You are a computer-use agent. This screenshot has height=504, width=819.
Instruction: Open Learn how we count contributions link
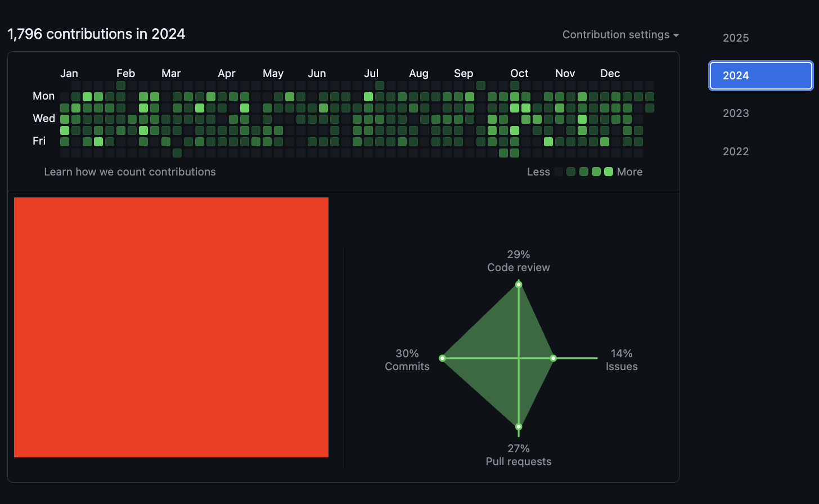130,172
